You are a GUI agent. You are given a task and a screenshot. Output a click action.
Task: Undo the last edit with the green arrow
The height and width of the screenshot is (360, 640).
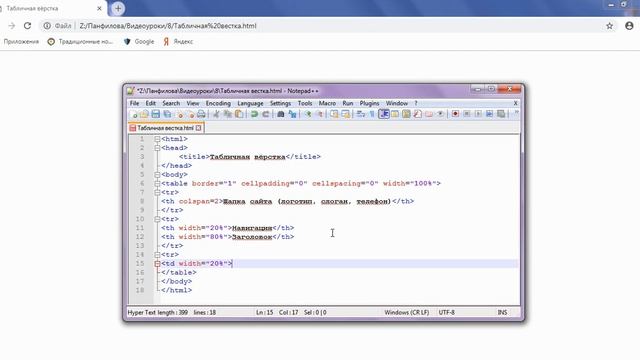(254, 114)
